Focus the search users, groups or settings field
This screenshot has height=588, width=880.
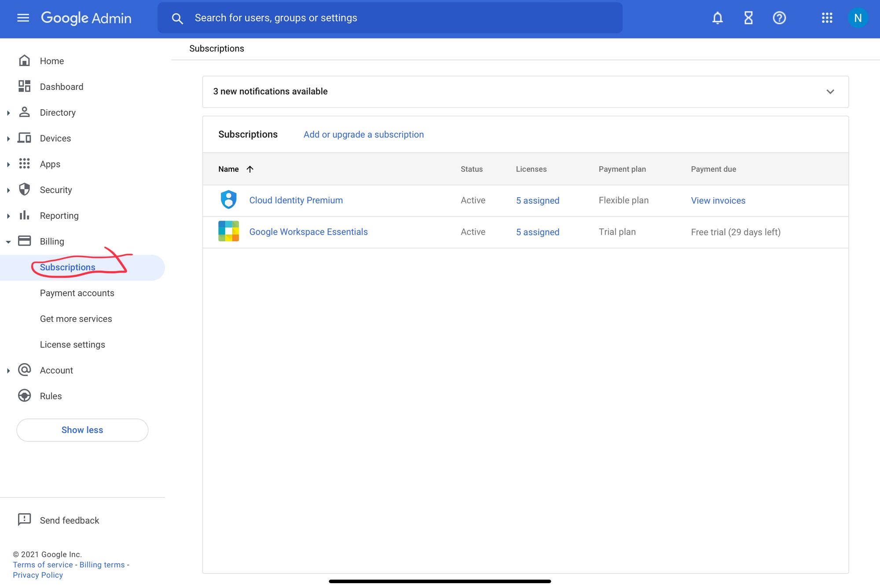click(x=390, y=18)
